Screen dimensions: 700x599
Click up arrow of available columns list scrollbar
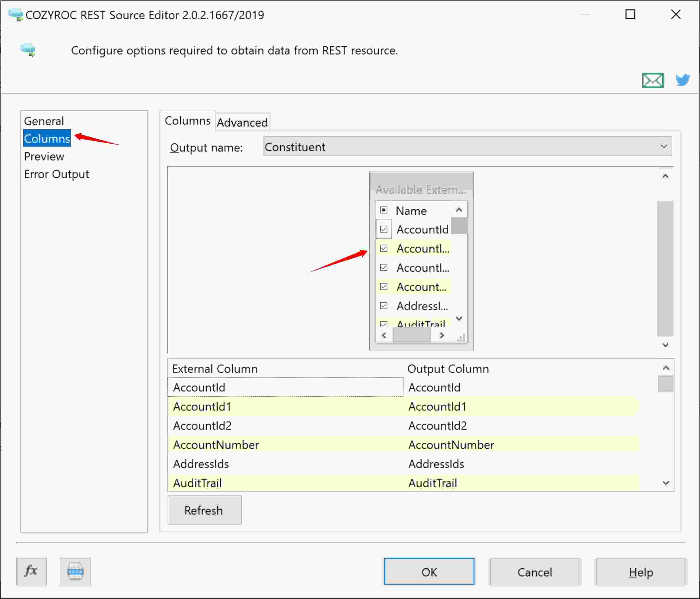459,210
